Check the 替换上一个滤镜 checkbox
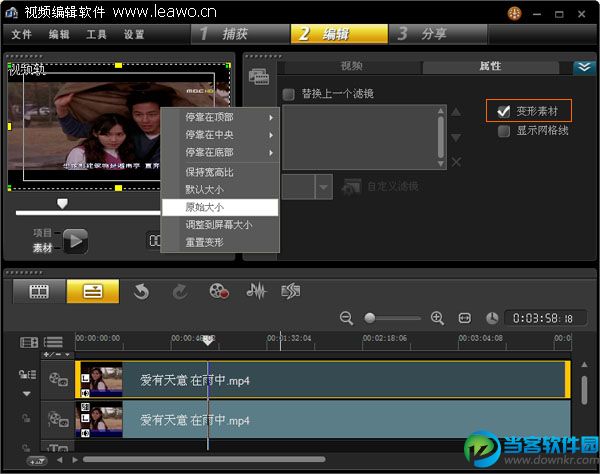Screen dimensions: 600x474 click(x=289, y=94)
